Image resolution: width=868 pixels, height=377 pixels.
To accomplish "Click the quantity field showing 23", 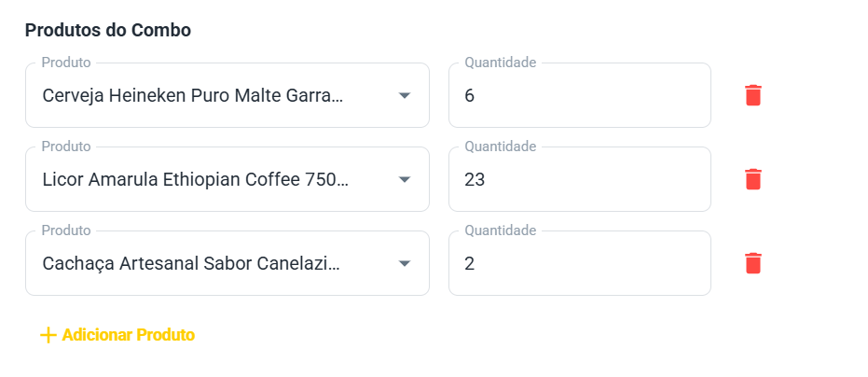I will point(578,179).
